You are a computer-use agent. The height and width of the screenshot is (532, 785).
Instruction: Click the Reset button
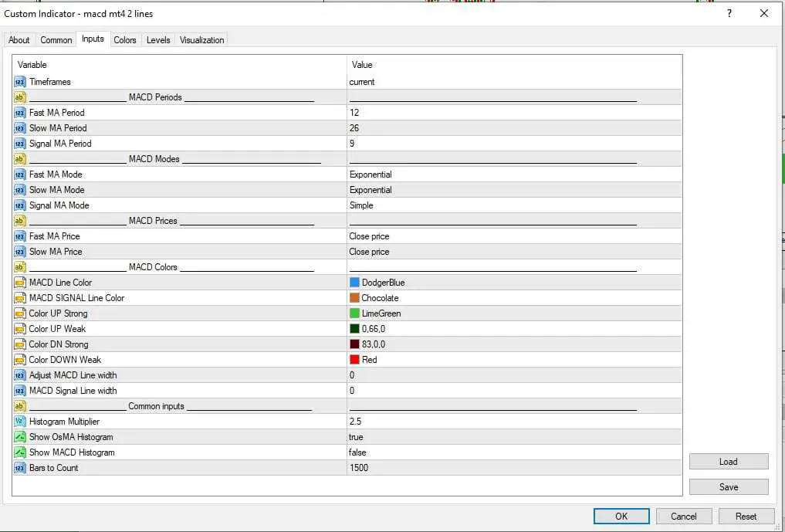[x=746, y=516]
